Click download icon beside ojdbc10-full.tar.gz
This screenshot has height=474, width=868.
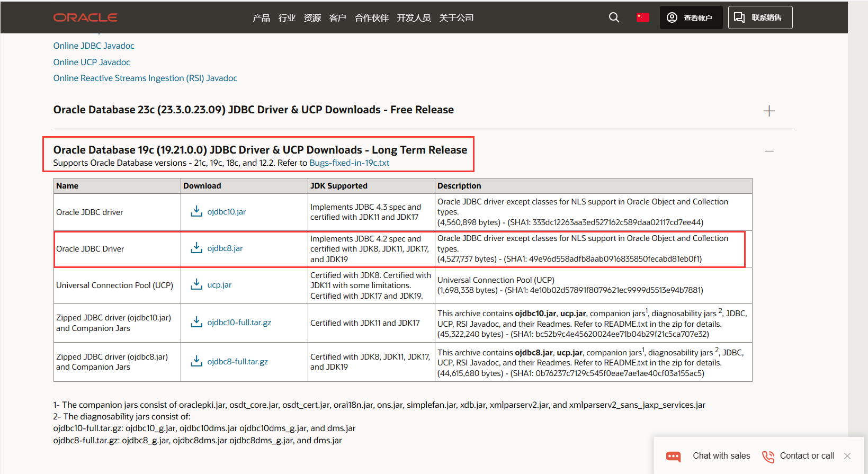click(x=196, y=322)
